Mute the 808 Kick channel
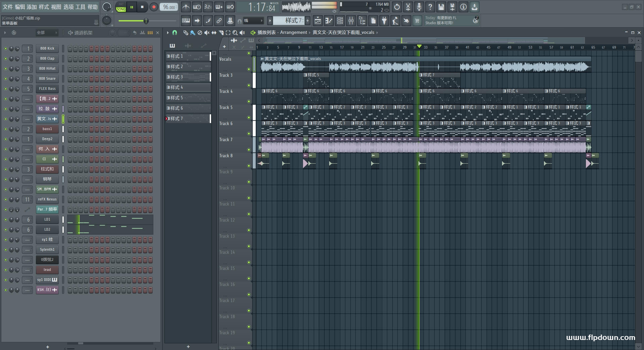Image resolution: width=644 pixels, height=350 pixels. 5,49
